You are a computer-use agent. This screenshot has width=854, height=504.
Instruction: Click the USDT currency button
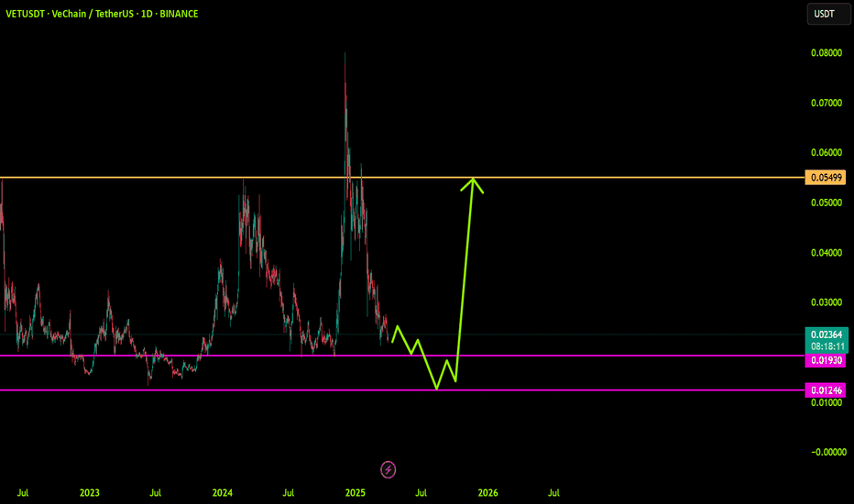click(828, 14)
